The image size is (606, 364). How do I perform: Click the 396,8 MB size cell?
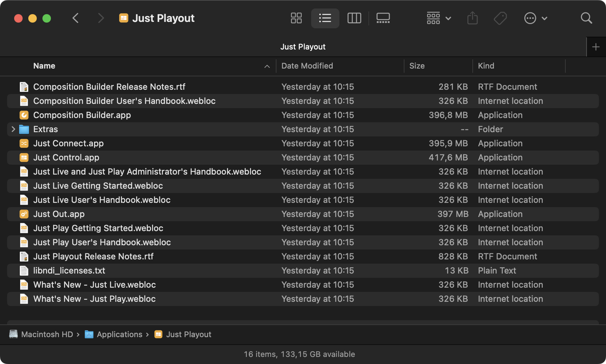pos(448,115)
